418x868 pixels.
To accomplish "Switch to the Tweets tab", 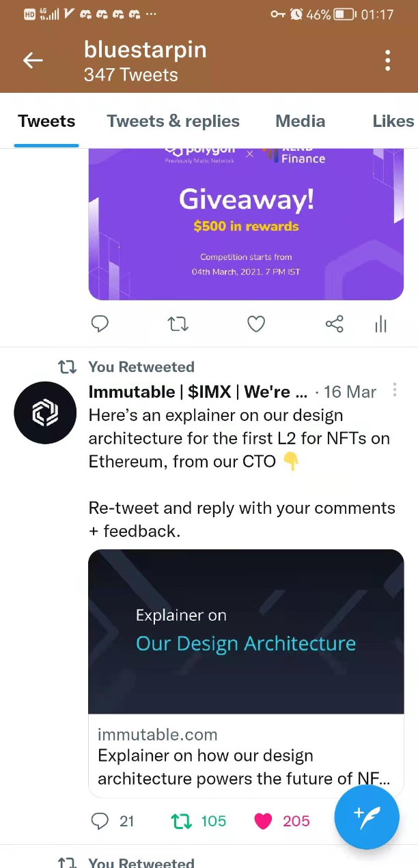I will coord(46,121).
